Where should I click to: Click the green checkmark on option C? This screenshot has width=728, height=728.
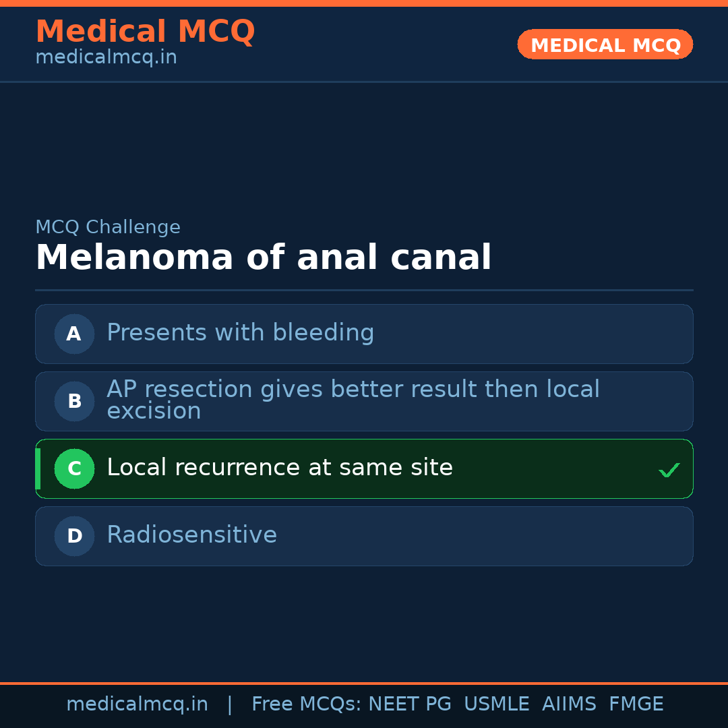pos(669,470)
